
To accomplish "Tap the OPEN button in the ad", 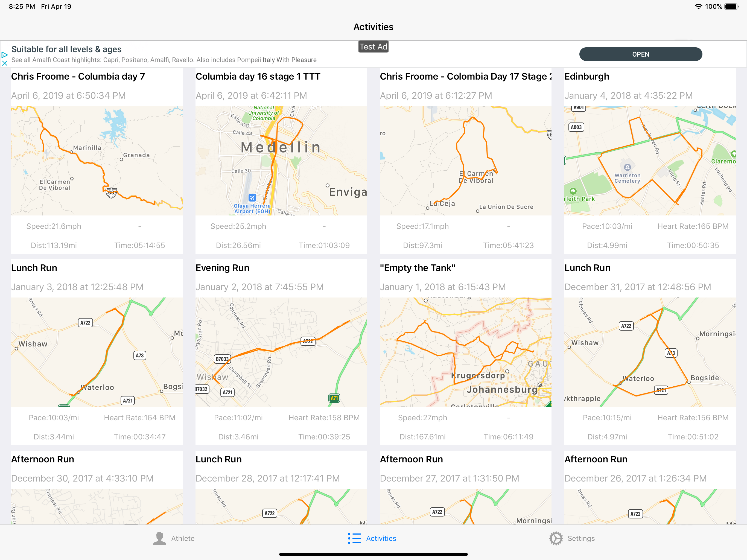I will click(x=640, y=54).
